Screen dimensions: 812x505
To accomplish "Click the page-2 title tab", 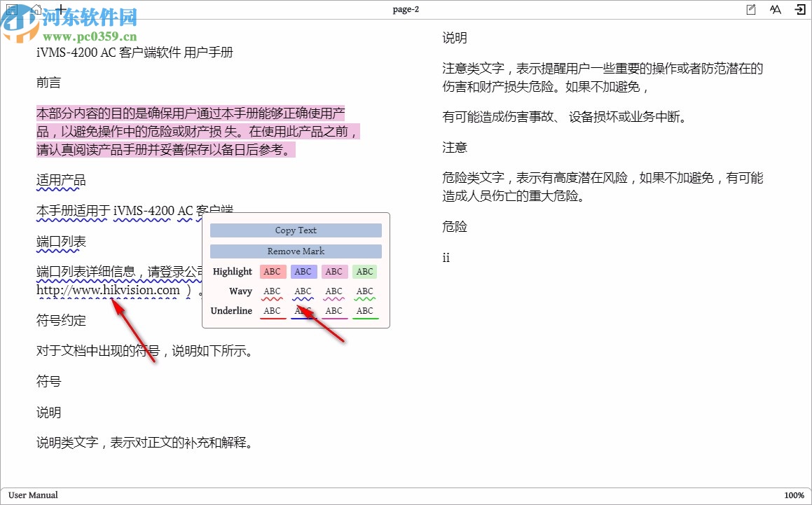I will tap(406, 9).
